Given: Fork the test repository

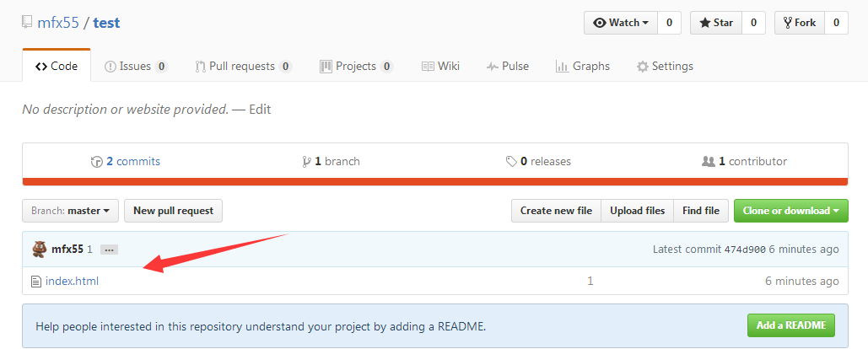Looking at the screenshot, I should point(800,23).
